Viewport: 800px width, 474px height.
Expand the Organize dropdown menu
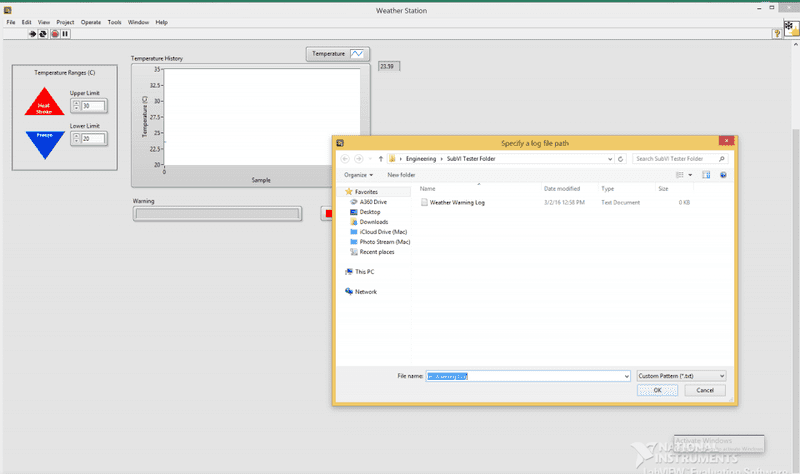(x=358, y=174)
